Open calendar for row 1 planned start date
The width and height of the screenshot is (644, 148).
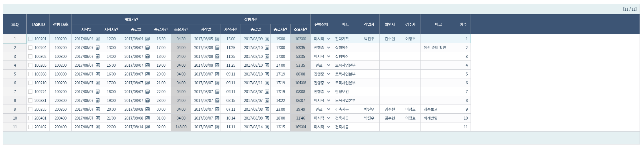click(98, 39)
